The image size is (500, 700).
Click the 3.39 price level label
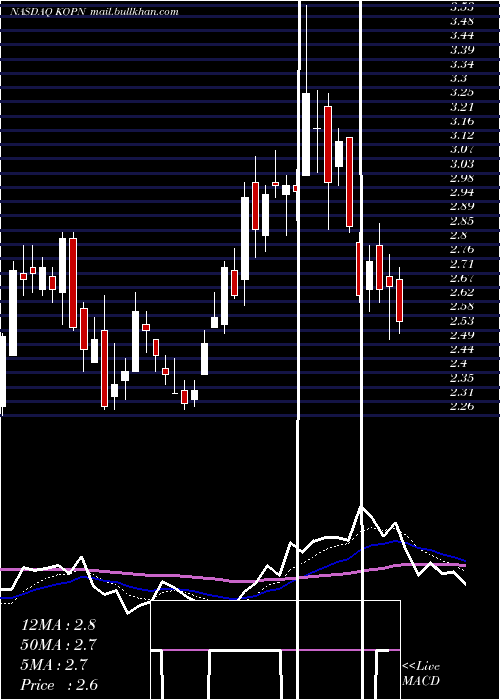pyautogui.click(x=462, y=50)
